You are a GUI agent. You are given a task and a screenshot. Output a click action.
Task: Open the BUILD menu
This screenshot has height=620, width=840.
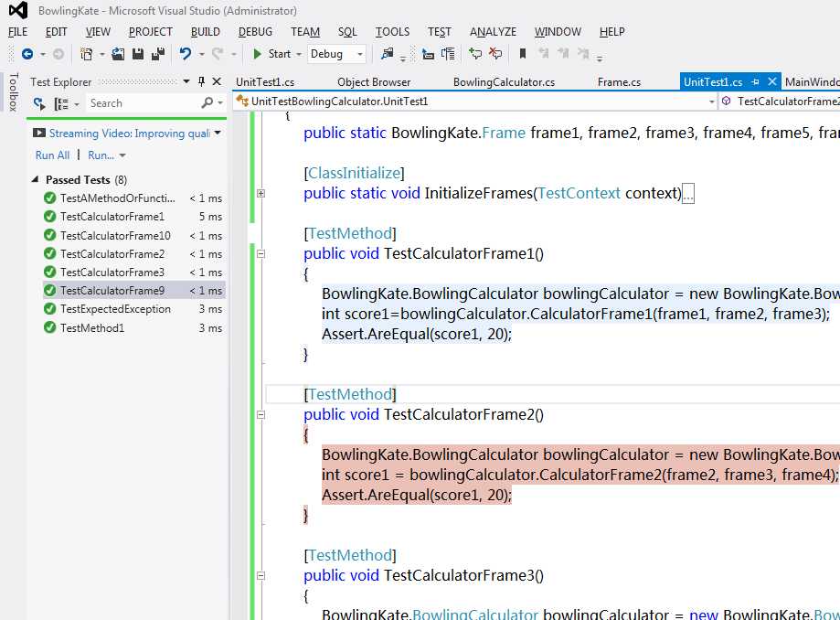point(205,32)
